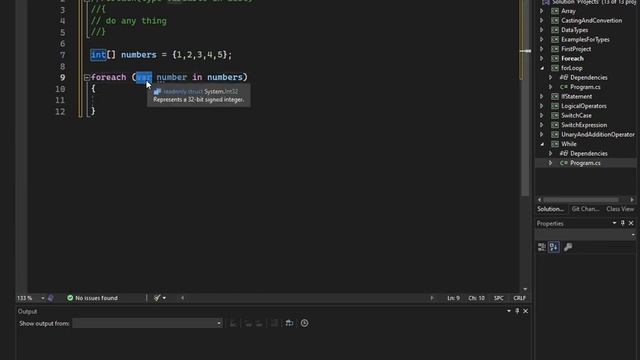
Task: Click the Output timestamps clock icon
Action: (304, 323)
